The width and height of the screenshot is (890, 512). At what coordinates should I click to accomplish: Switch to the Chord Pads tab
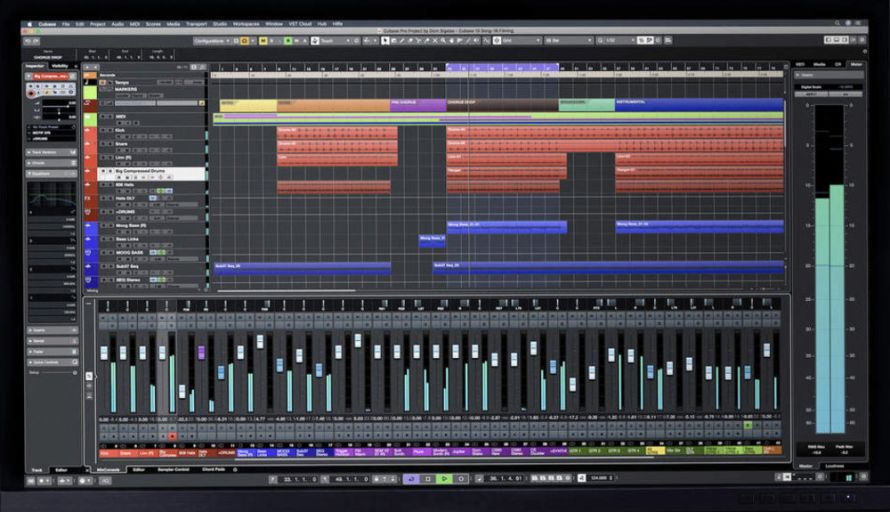(213, 469)
